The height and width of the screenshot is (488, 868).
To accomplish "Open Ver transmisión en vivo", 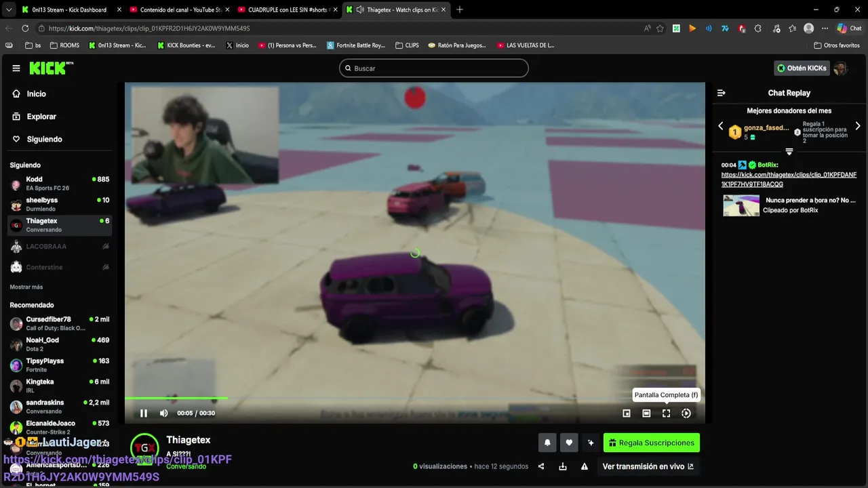I will 648,466.
